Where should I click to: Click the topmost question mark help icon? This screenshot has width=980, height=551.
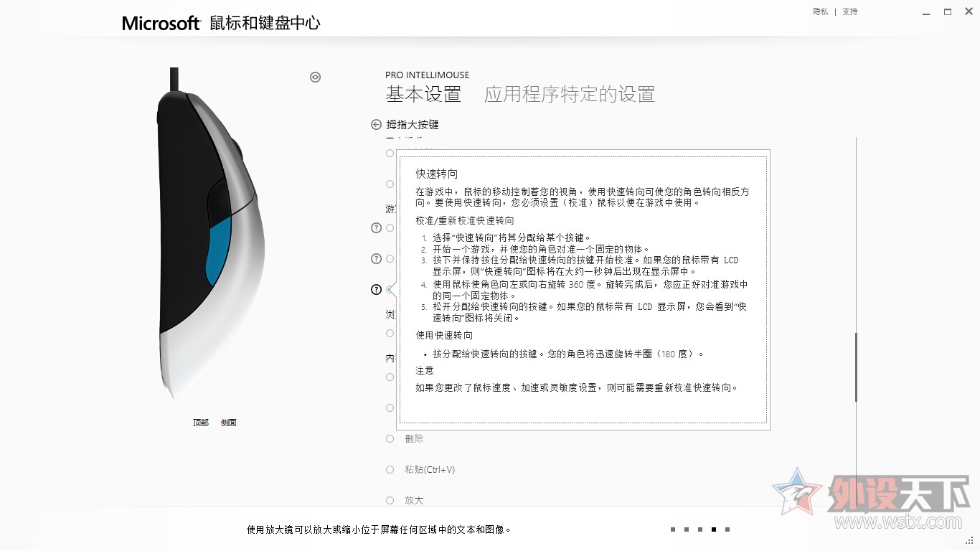tap(376, 228)
